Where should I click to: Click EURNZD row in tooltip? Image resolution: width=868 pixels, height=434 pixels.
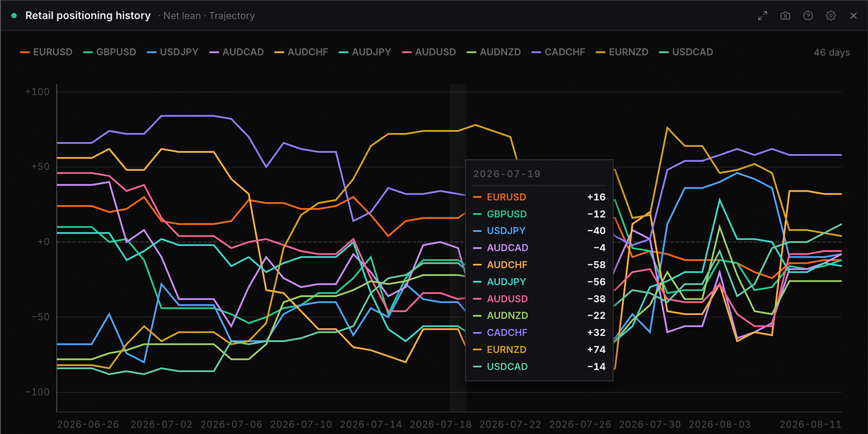539,350
